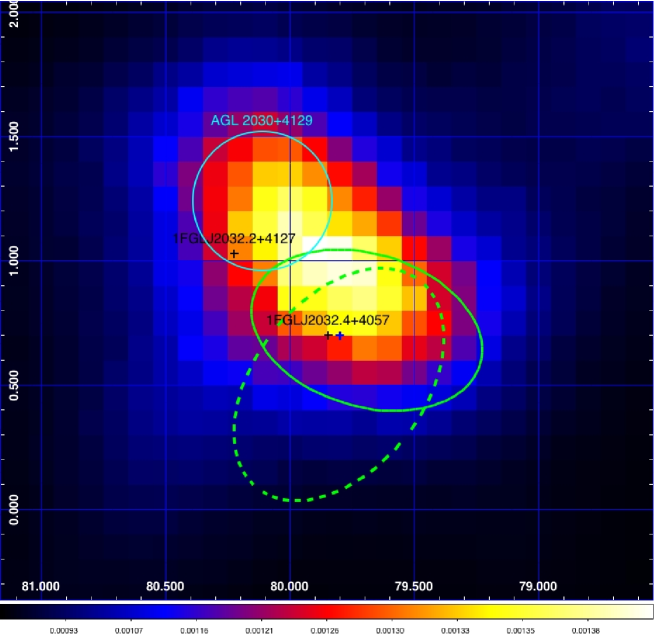Click the 0.00121 colorbar value
Image resolution: width=654 pixels, height=635 pixels.
[259, 631]
